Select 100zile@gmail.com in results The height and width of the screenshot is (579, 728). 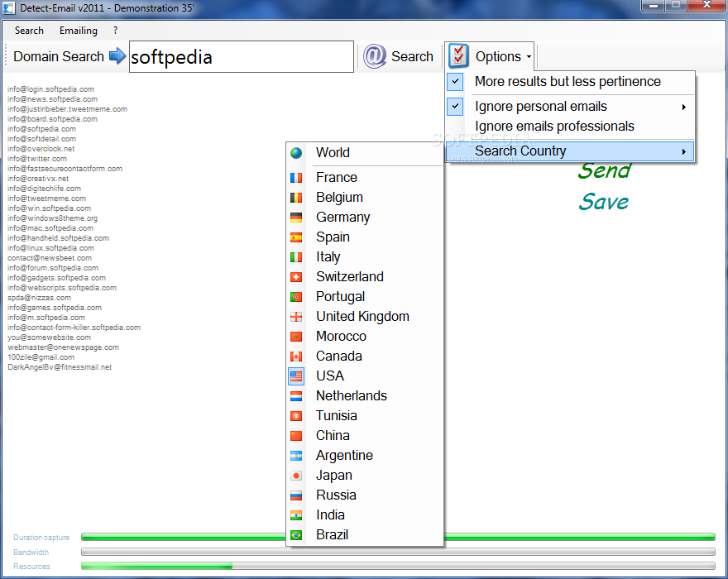click(41, 357)
